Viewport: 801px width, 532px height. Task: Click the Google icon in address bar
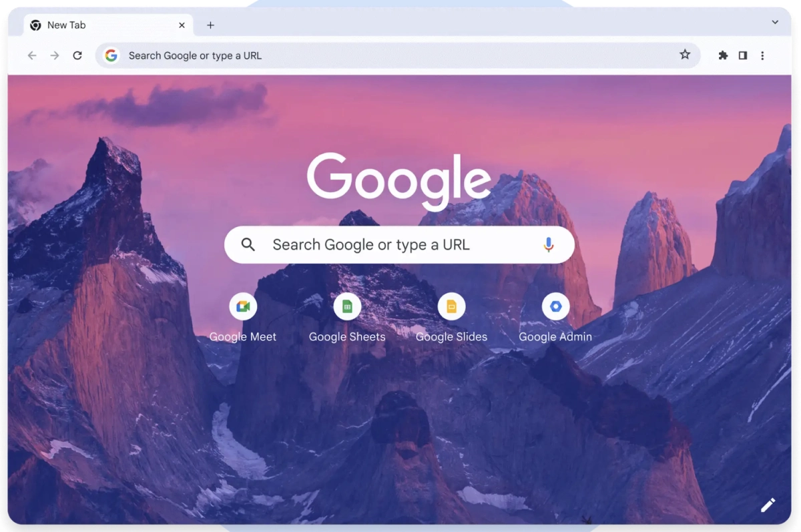tap(111, 55)
